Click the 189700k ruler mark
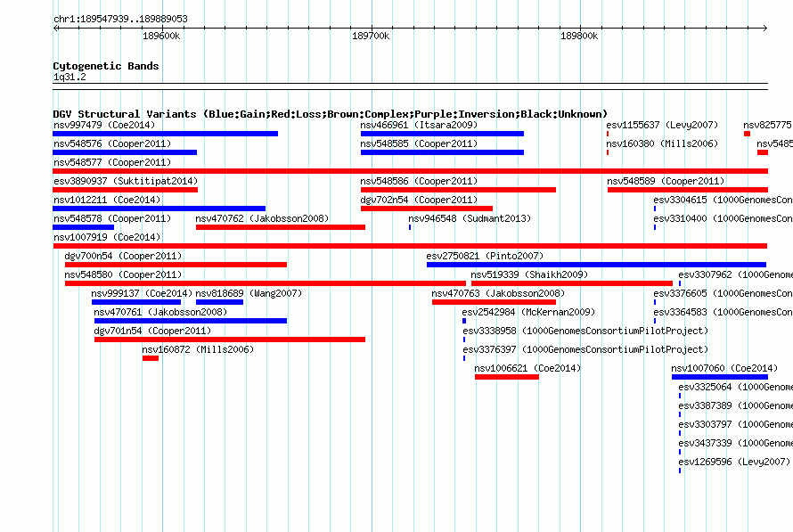This screenshot has width=793, height=532. coord(371,36)
